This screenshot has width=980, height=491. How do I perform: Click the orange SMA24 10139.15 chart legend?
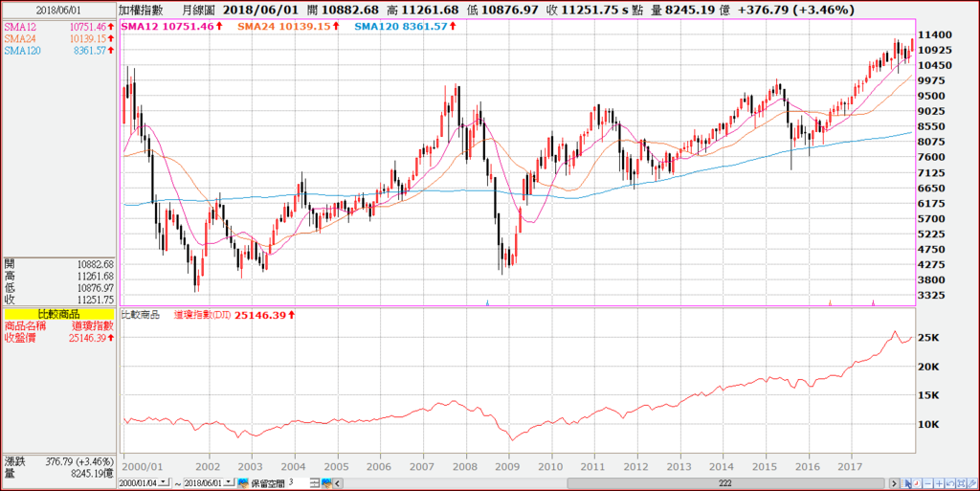click(x=288, y=26)
